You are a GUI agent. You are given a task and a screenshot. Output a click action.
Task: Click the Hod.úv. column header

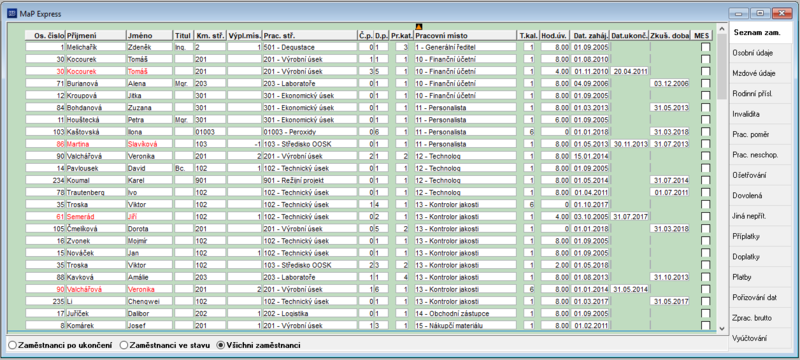[x=555, y=36]
